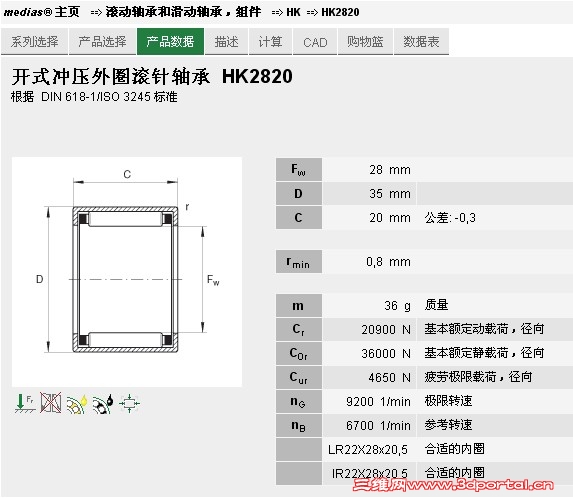Image resolution: width=573 pixels, height=498 pixels.
Task: Click the r min parameter label
Action: [299, 262]
